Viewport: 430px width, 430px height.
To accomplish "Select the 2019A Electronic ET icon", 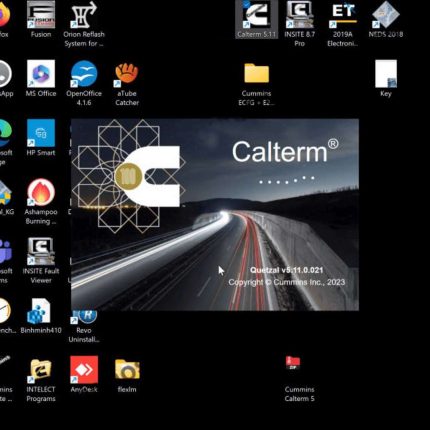I will [x=343, y=23].
